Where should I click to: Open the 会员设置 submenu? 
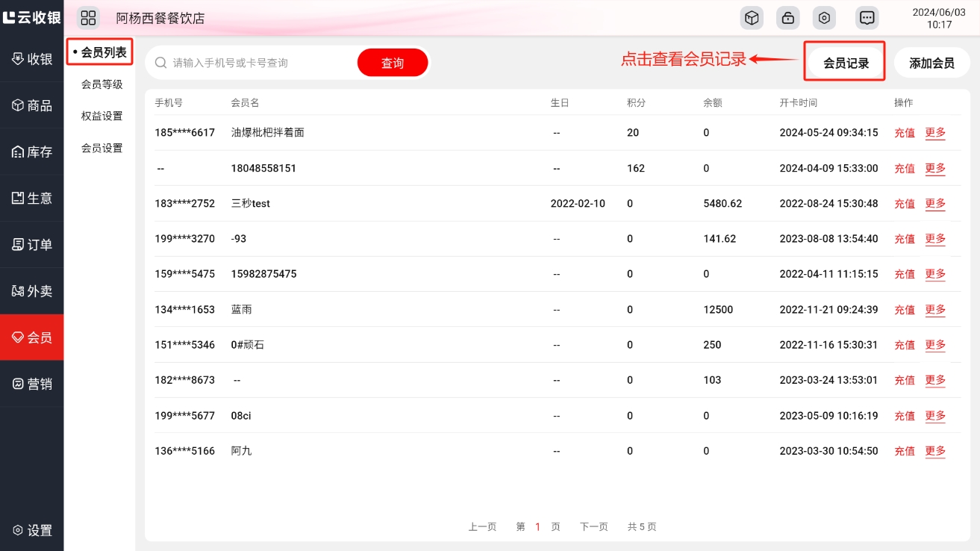(102, 148)
